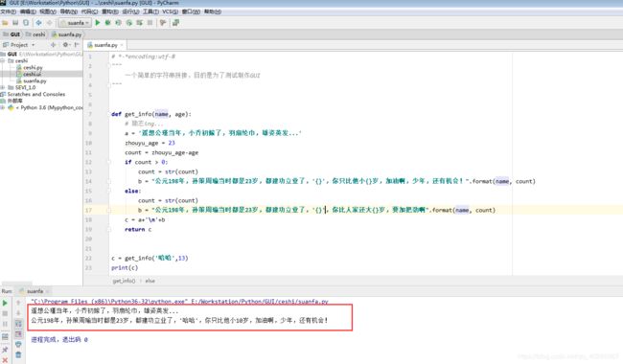Collapse the else-block fold marker at line 15
Image resolution: width=623 pixels, height=364 pixels.
[109, 191]
